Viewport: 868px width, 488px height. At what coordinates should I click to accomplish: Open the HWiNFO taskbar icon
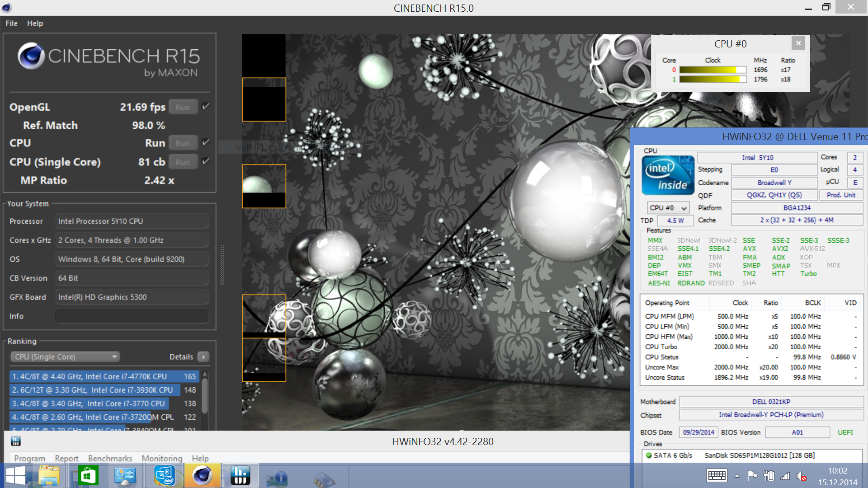pos(240,476)
